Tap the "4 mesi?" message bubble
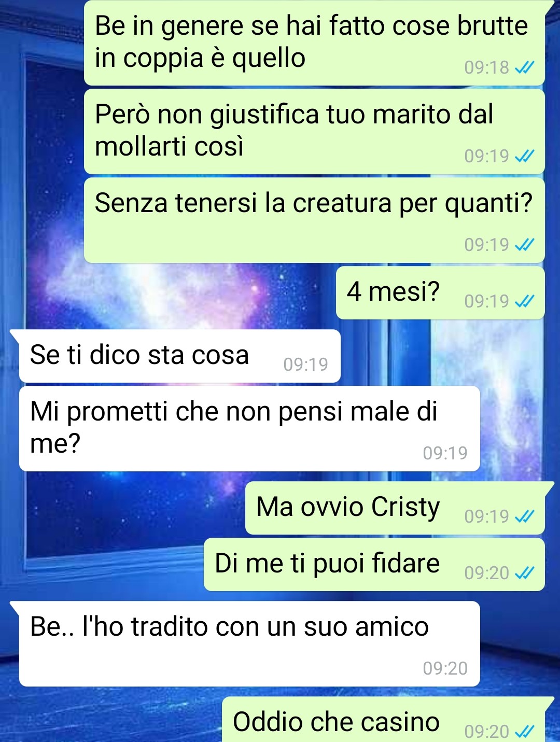 click(x=440, y=293)
